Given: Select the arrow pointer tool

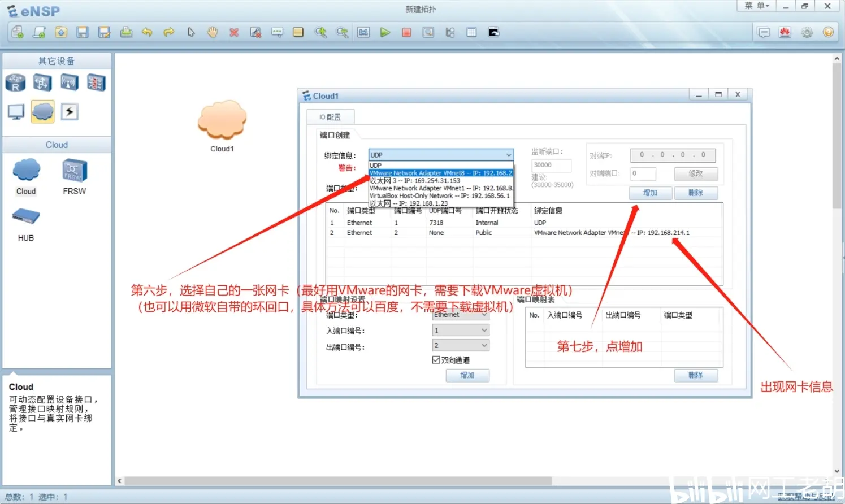Looking at the screenshot, I should pos(191,32).
